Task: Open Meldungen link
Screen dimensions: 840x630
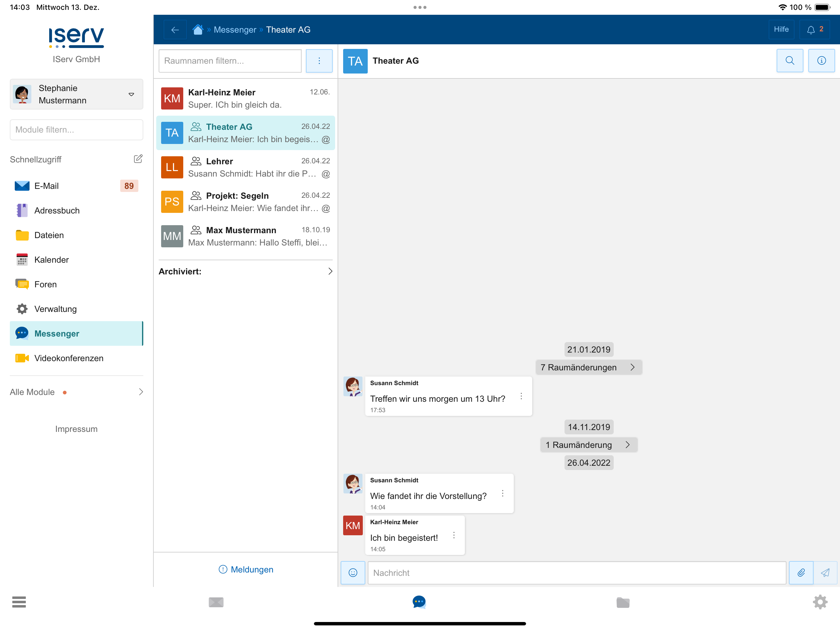Action: tap(246, 570)
